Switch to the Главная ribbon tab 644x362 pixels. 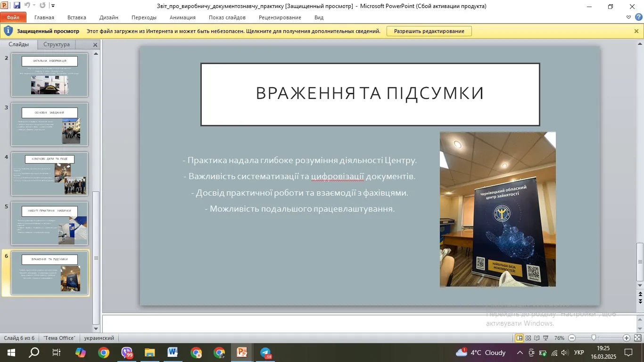click(44, 17)
